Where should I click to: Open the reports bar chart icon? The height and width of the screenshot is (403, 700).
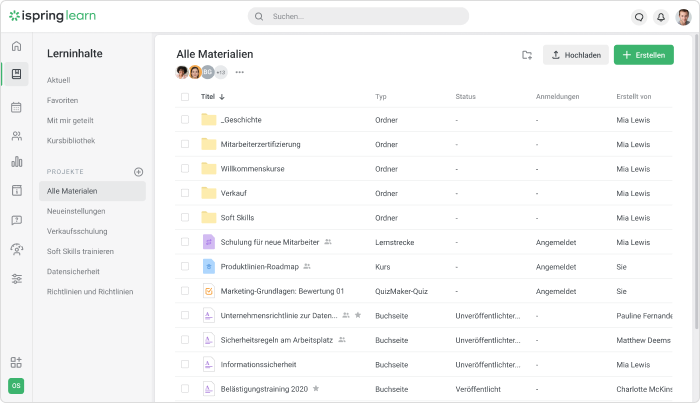pos(16,162)
